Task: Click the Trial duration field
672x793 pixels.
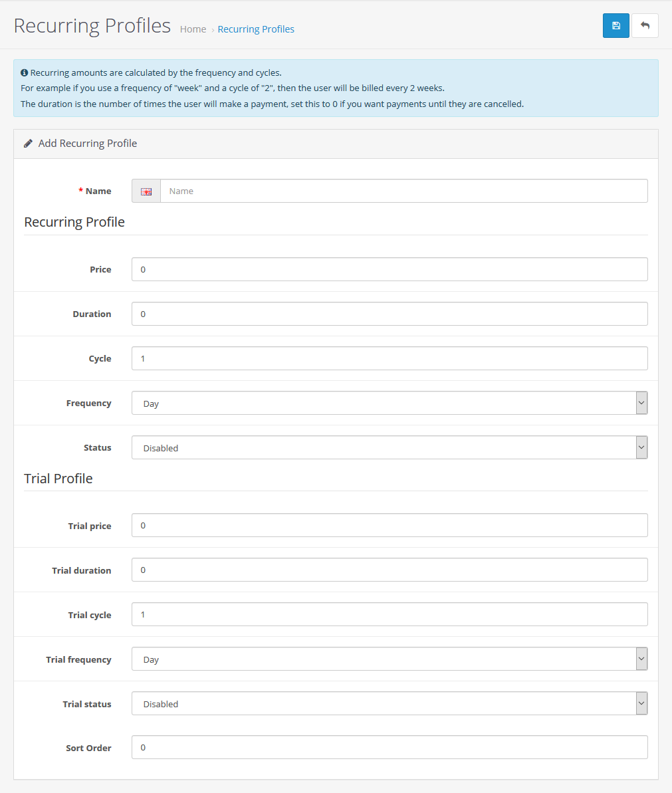Action: pyautogui.click(x=390, y=570)
